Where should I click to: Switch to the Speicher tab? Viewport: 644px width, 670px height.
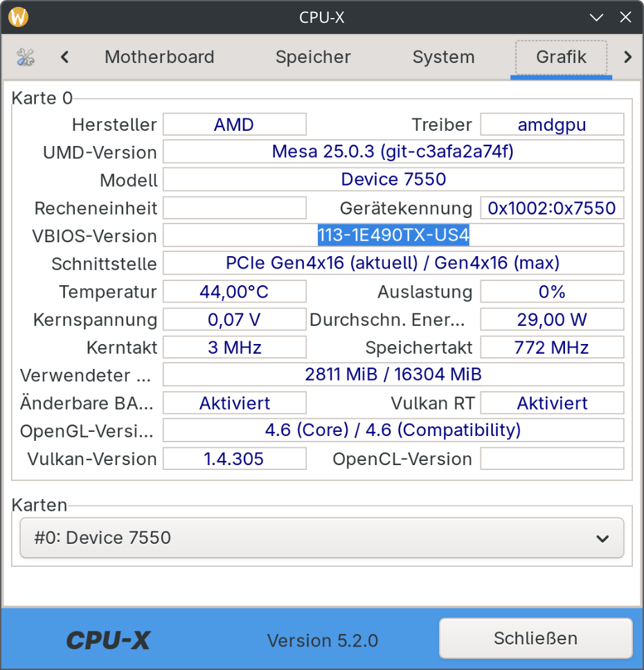coord(313,57)
